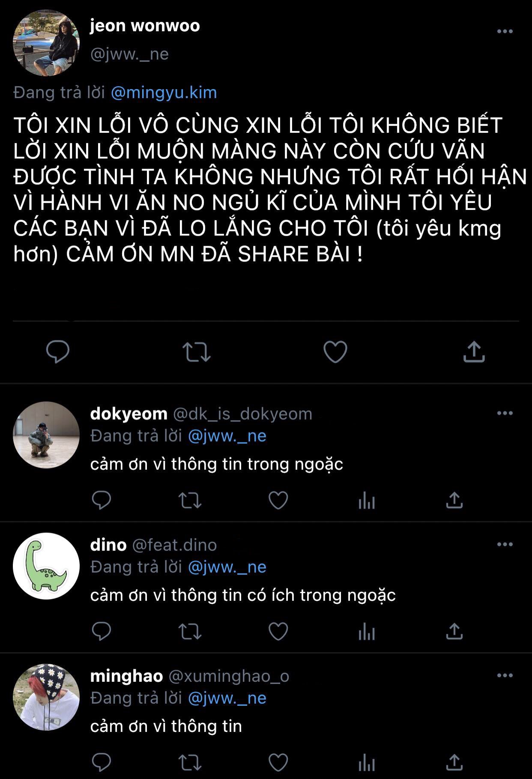Open more options on dokyeom's reply
This screenshot has width=532, height=779.
coord(505,413)
